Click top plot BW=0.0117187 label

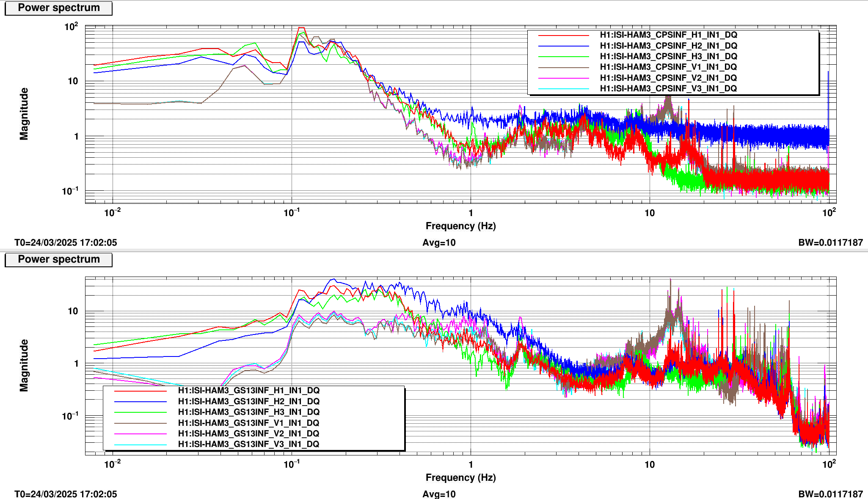[x=830, y=243]
